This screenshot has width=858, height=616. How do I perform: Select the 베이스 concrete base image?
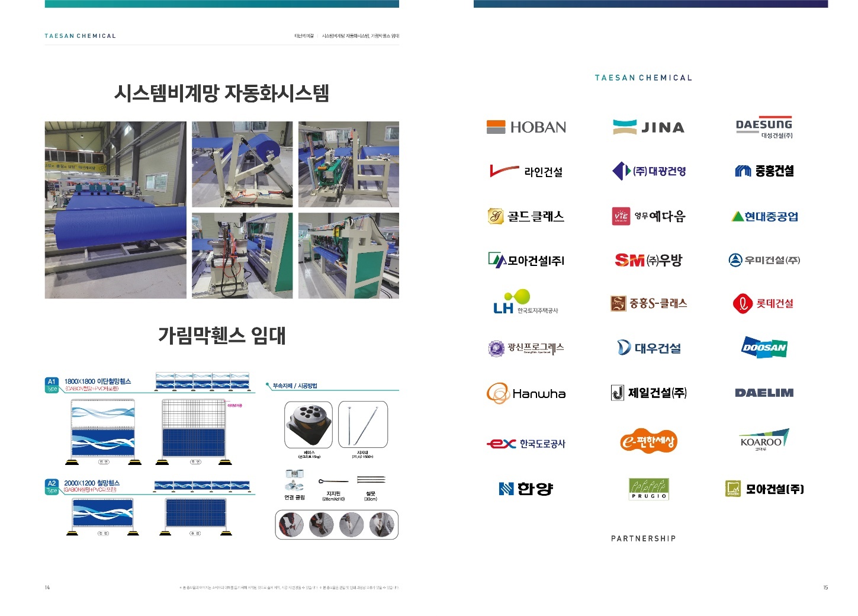(309, 425)
